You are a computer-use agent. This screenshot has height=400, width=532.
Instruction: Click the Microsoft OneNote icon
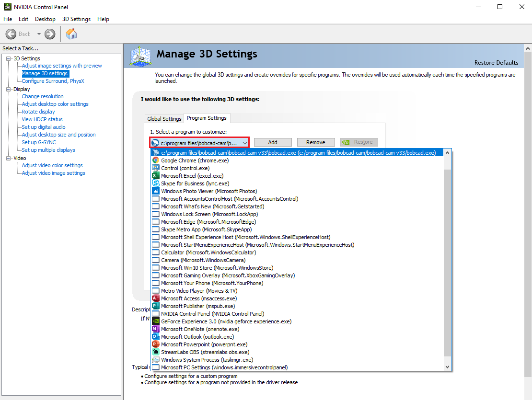[155, 329]
